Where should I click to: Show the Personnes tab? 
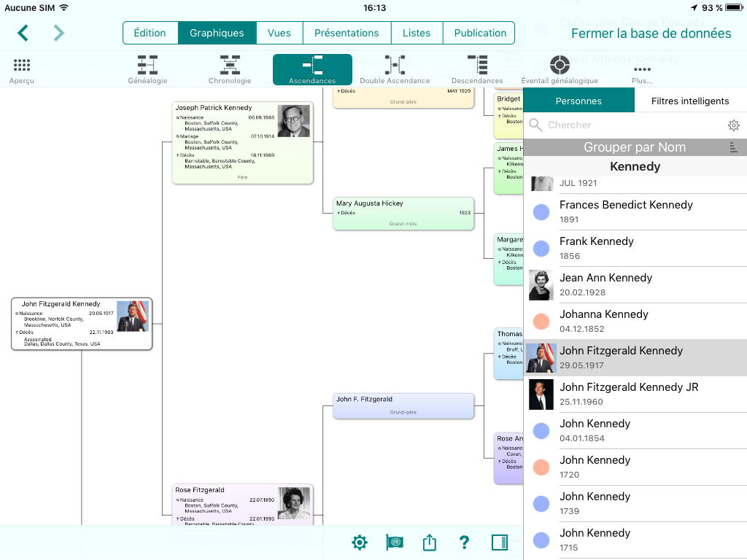(x=578, y=101)
